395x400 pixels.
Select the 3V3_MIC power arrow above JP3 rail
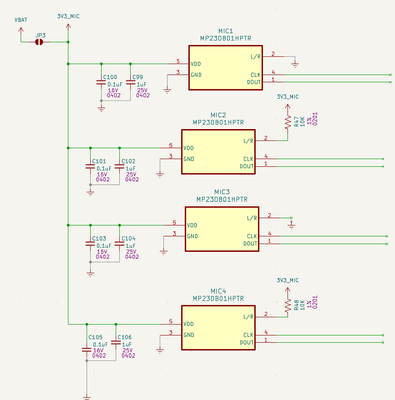(x=68, y=27)
